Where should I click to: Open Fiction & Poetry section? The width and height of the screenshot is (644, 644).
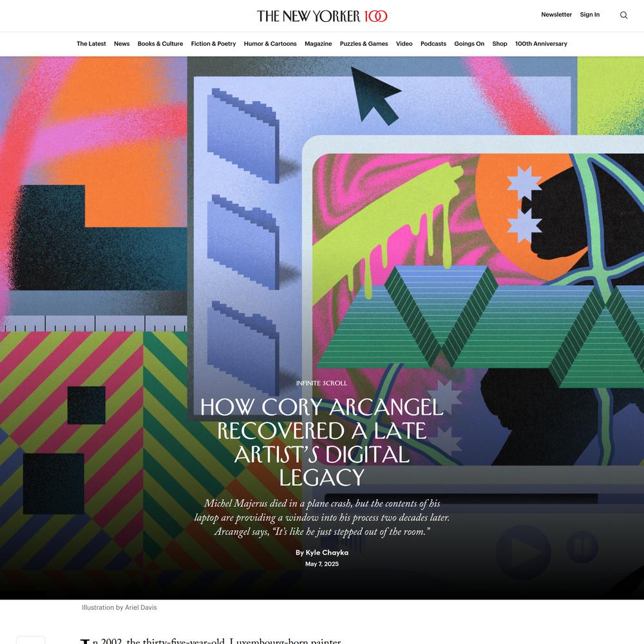(213, 44)
